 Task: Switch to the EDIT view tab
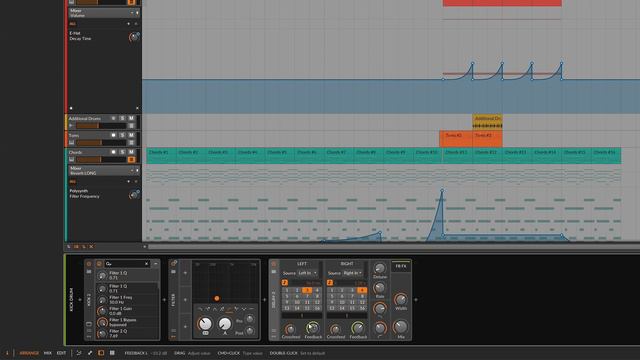coord(61,353)
